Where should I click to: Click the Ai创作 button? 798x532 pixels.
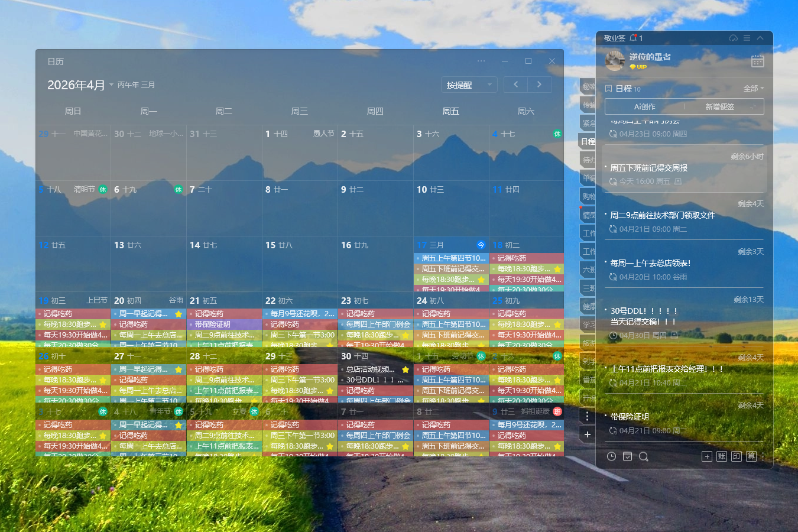pos(644,106)
